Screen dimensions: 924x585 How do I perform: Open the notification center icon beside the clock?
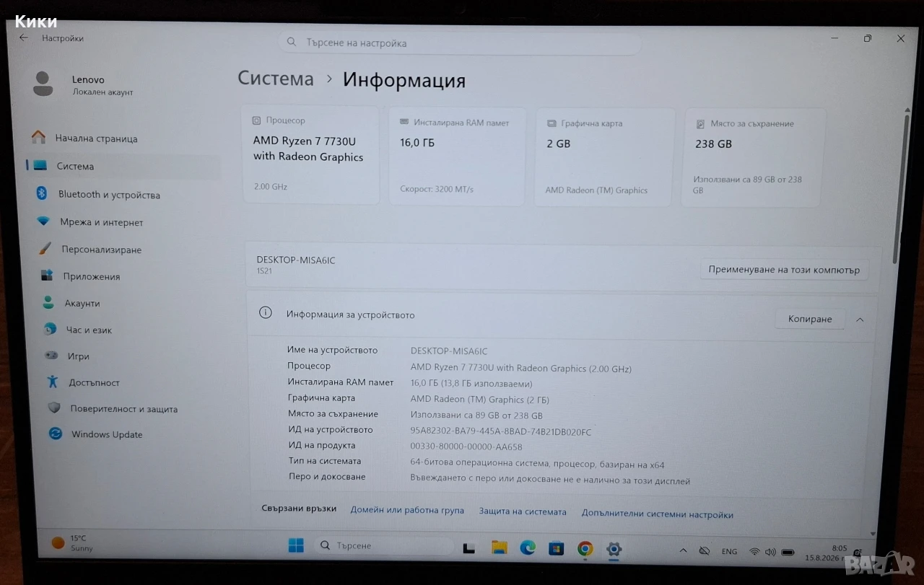click(857, 553)
